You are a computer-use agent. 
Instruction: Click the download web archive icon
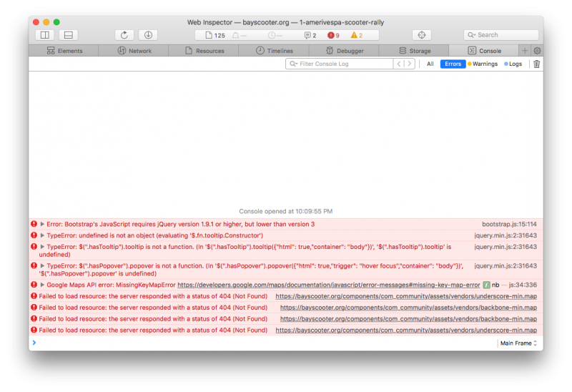point(148,35)
